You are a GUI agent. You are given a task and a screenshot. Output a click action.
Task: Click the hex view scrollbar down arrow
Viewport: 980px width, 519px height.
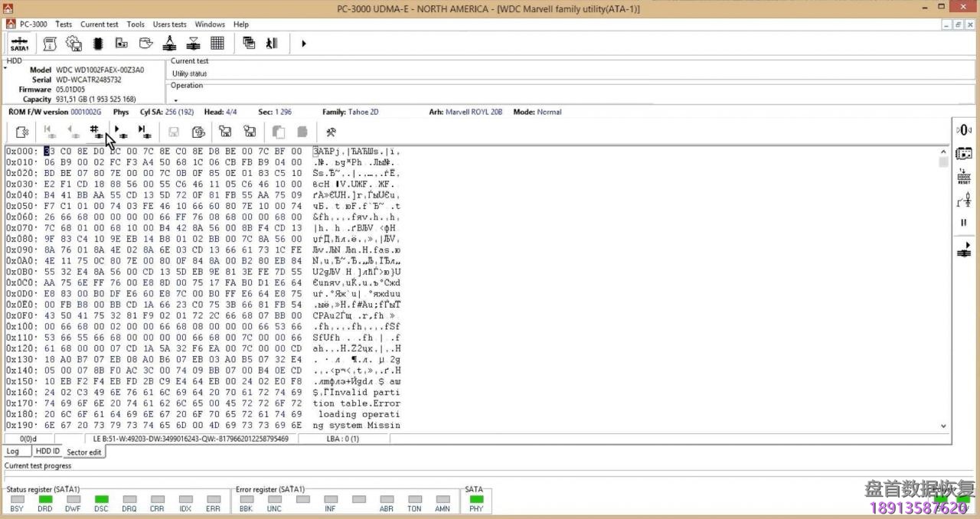(943, 426)
